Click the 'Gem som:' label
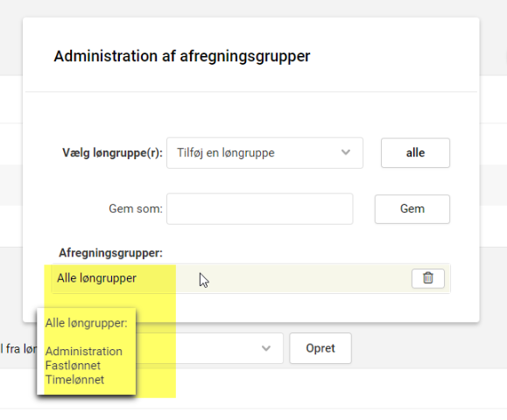Viewport: 507px width, 420px height. 136,209
